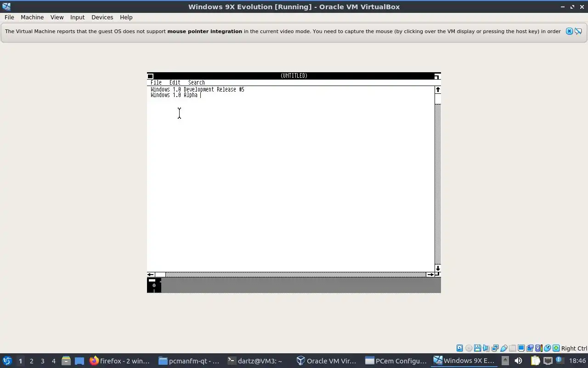Image resolution: width=588 pixels, height=368 pixels.
Task: Switch to the firefox taskbar entry
Action: pos(120,361)
